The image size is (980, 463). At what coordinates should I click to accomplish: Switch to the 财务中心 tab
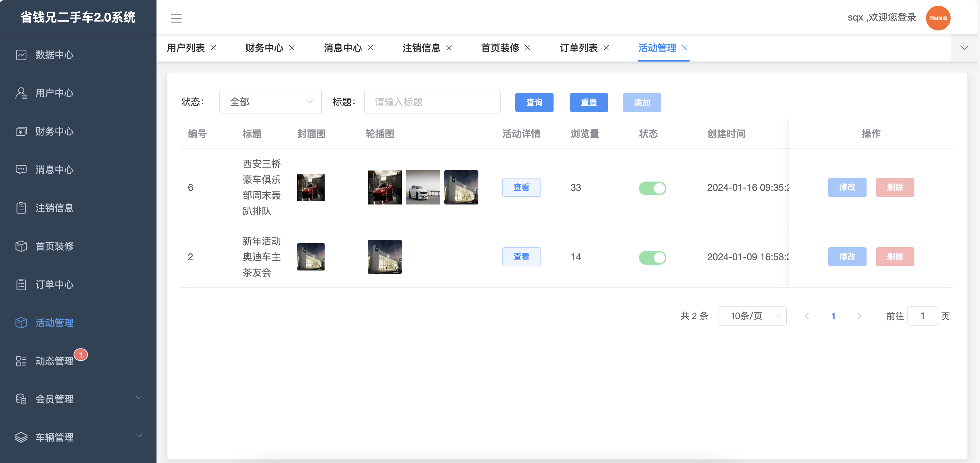click(264, 48)
